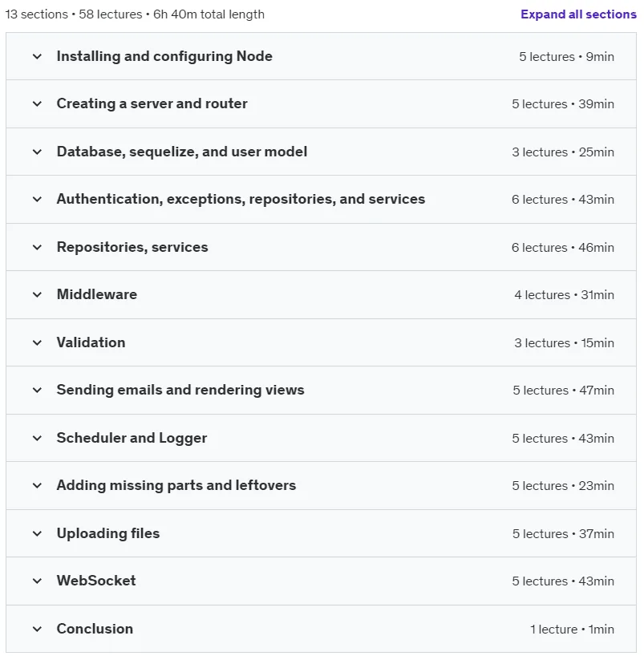Select the WebSocket section heading
Screen dimensions: 644x656
[x=96, y=581]
